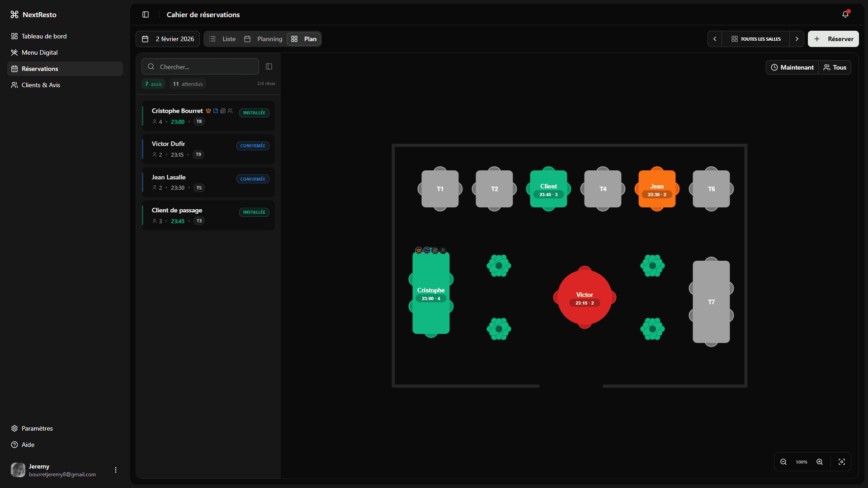
Task: Go to the previous room with the left chevron
Action: (715, 39)
